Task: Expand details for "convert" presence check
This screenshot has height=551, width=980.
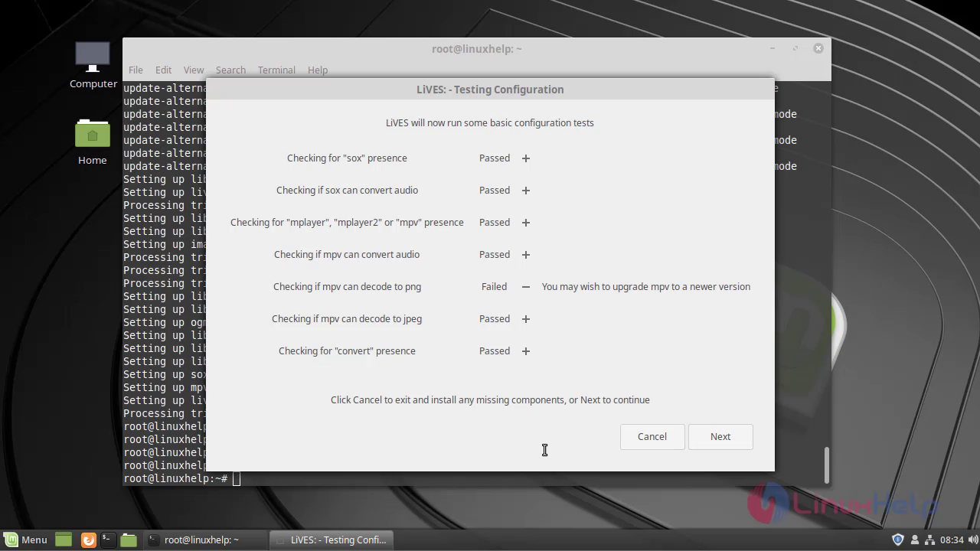Action: pyautogui.click(x=526, y=351)
